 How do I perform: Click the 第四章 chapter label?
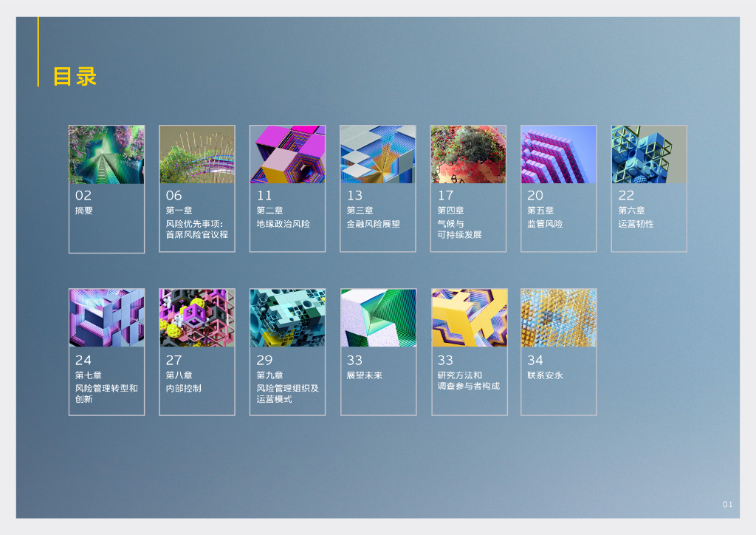451,211
